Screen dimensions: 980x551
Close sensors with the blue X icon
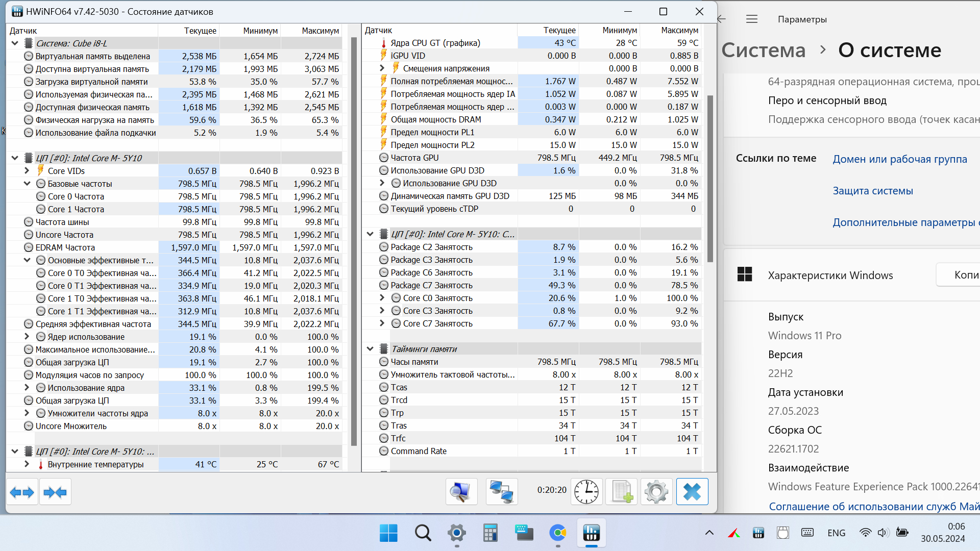click(x=692, y=492)
